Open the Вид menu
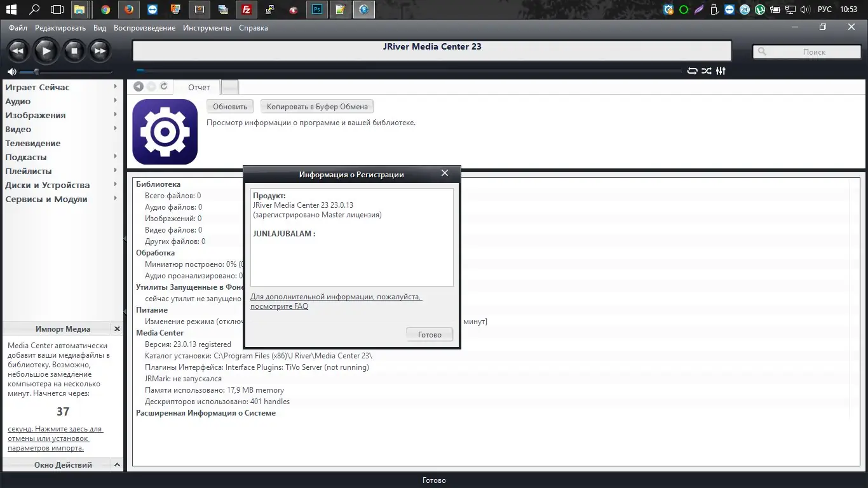 [100, 28]
